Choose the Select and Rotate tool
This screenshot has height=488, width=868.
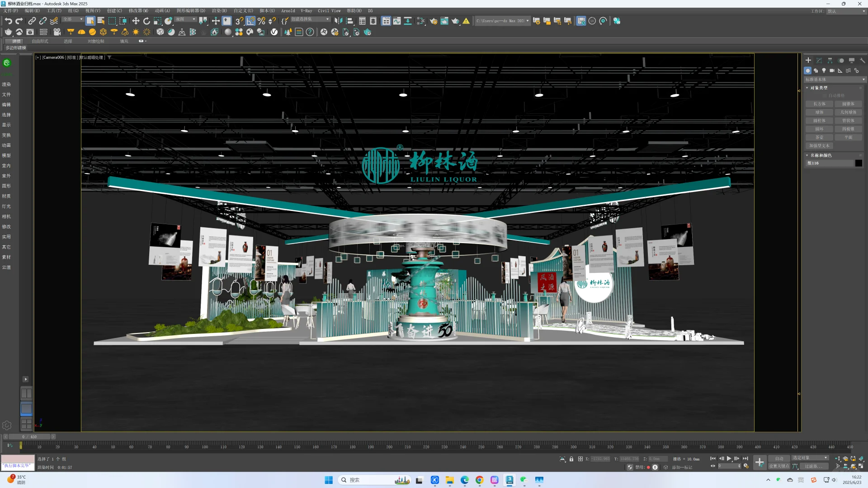[146, 21]
